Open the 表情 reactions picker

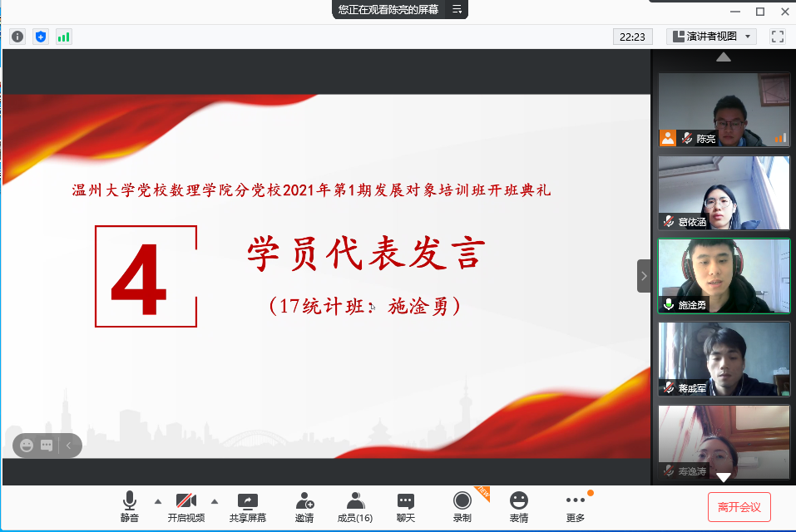[x=518, y=506]
